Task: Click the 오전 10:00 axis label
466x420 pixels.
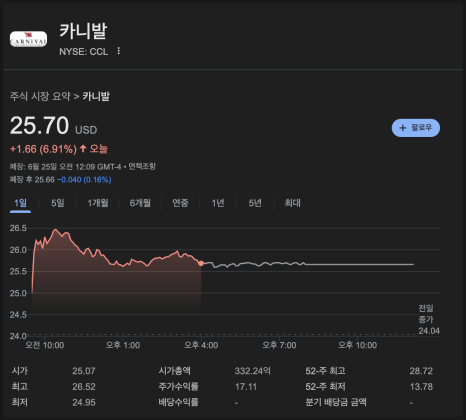Action: (x=45, y=345)
